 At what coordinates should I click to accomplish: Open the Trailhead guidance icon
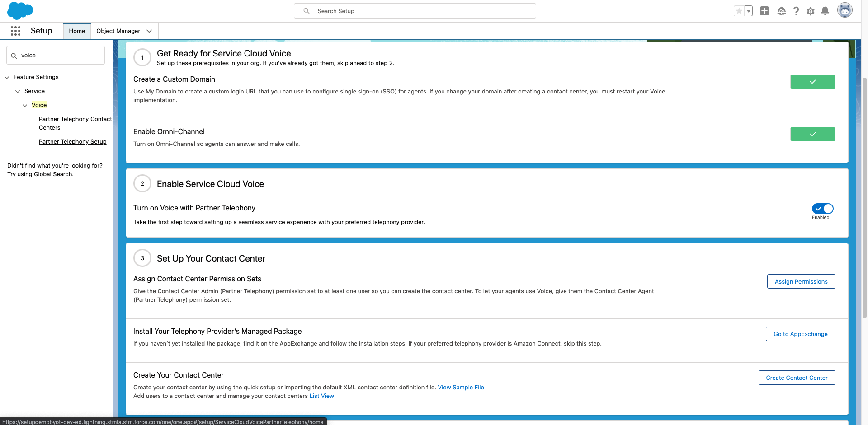pos(781,11)
